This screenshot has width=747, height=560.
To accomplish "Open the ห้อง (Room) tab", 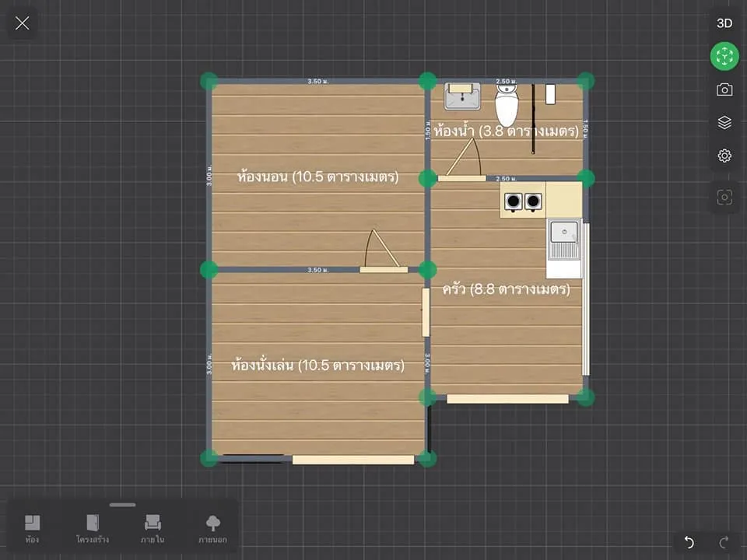I will tap(33, 529).
